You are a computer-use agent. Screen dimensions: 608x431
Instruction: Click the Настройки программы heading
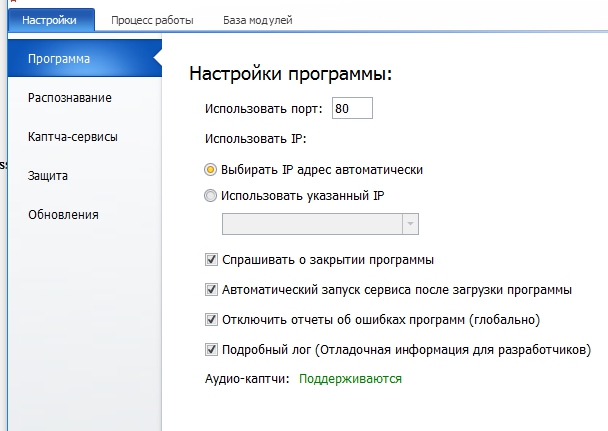[x=290, y=73]
